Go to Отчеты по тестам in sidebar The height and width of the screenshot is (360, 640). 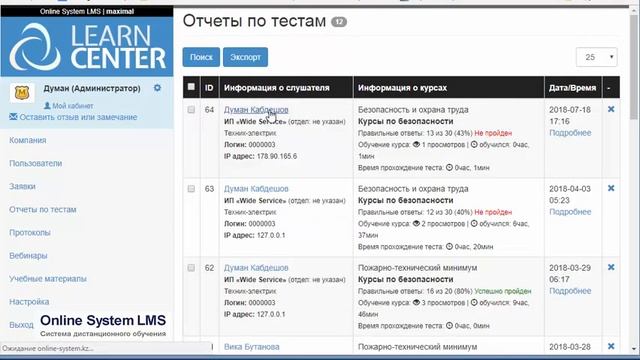coord(43,209)
